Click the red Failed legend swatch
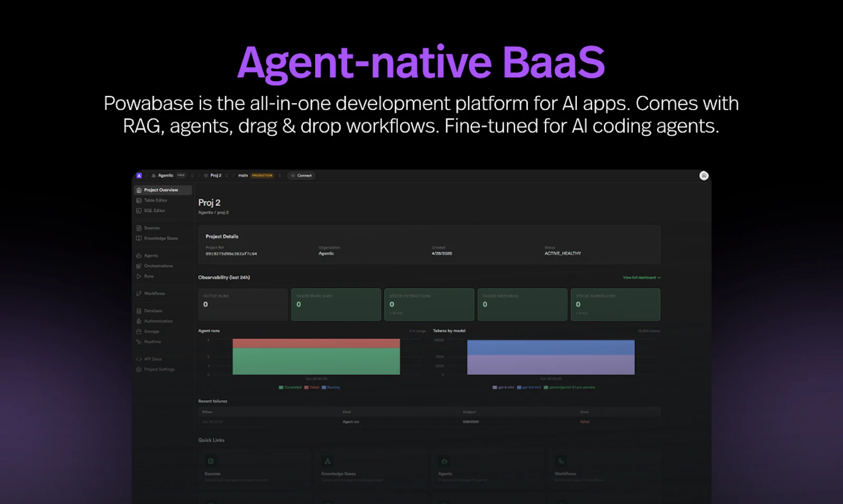Screen dimensions: 843x504 click(307, 388)
